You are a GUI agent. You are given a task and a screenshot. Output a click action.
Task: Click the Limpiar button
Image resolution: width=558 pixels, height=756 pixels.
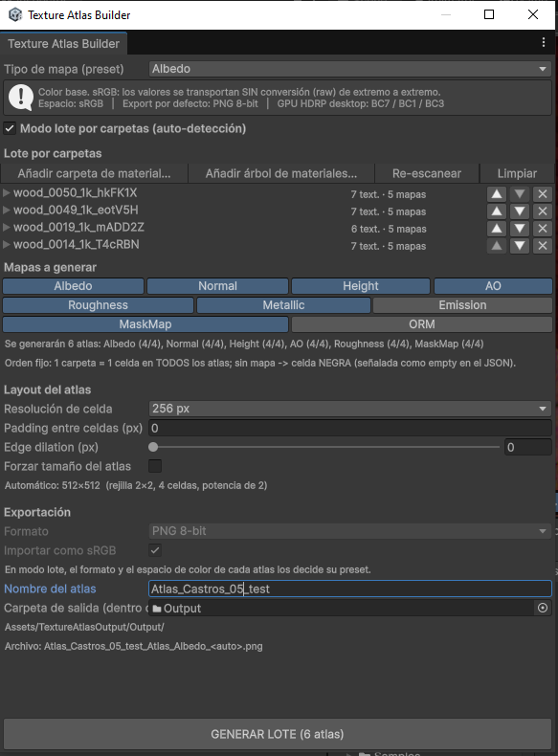pos(517,173)
